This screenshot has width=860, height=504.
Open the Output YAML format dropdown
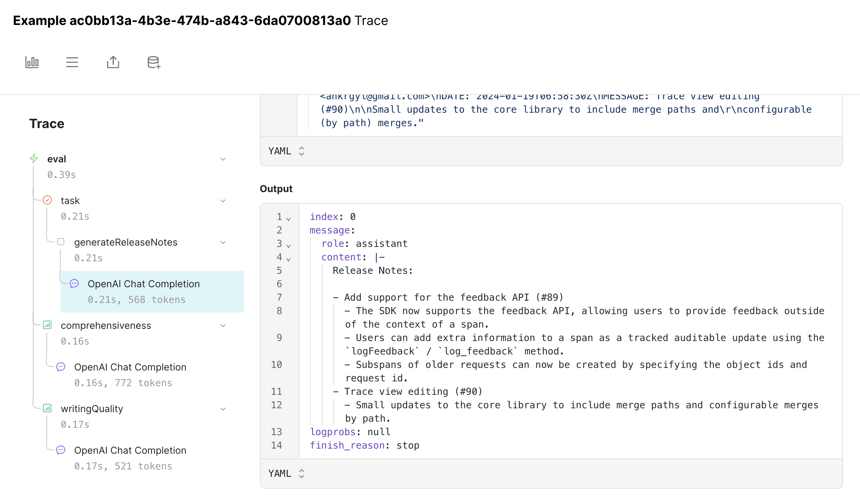(286, 474)
